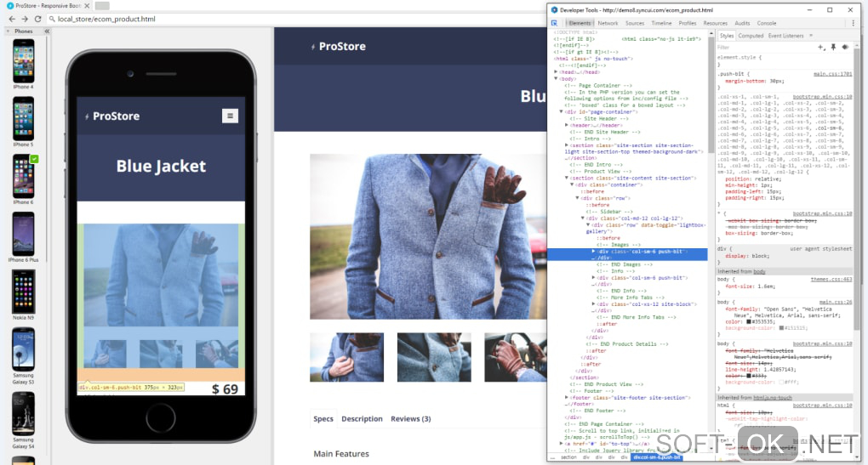The image size is (868, 465).
Task: Click the main blue jacket product image
Action: 428,236
